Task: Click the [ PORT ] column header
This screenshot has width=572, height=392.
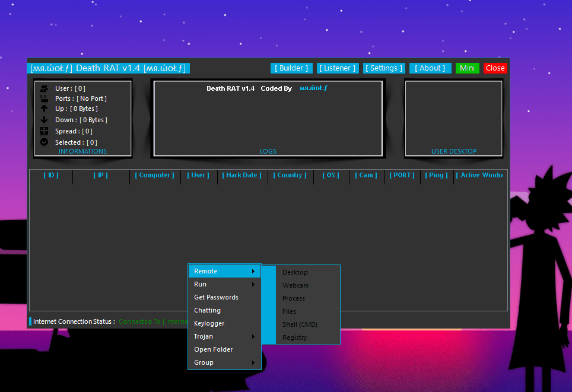Action: point(402,176)
